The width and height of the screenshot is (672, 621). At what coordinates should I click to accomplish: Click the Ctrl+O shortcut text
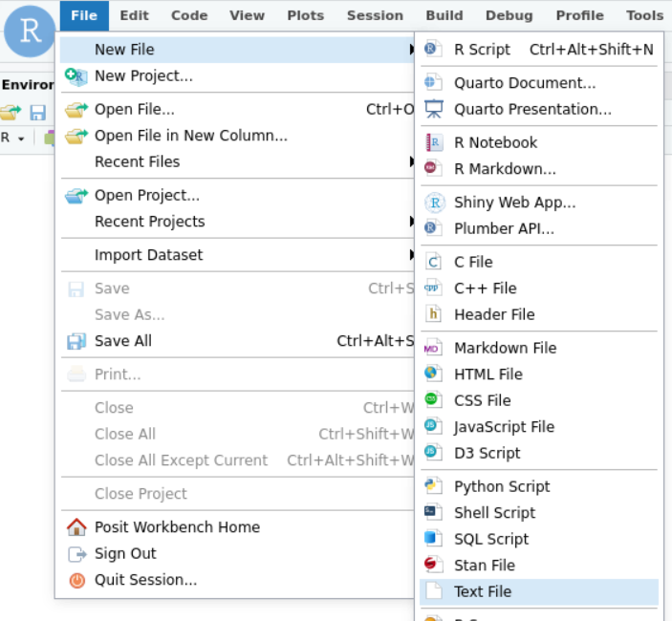pyautogui.click(x=390, y=109)
